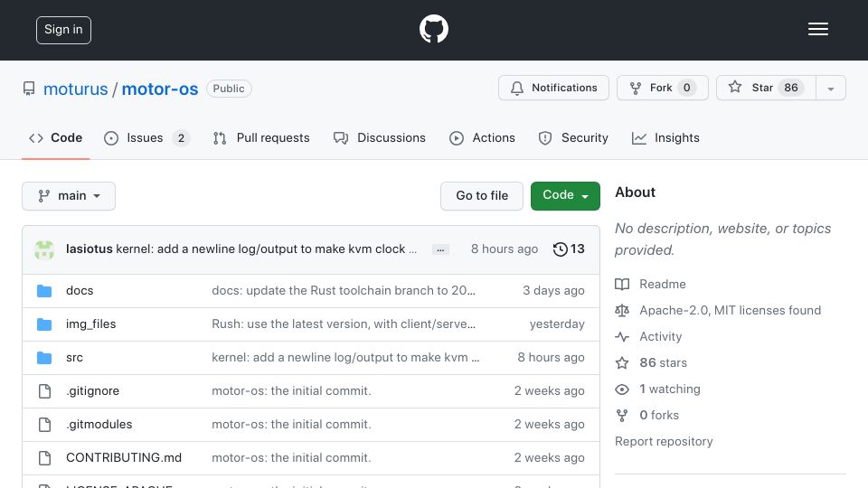Open the src folder

tap(74, 358)
